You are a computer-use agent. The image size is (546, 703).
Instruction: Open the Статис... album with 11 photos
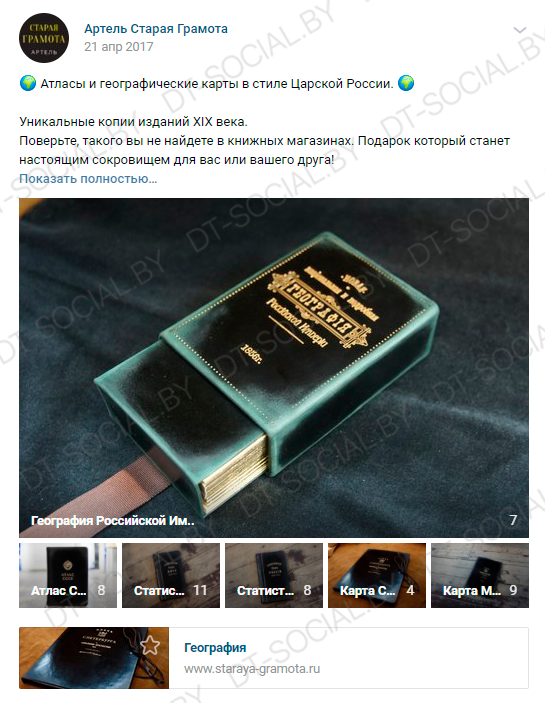click(x=171, y=575)
